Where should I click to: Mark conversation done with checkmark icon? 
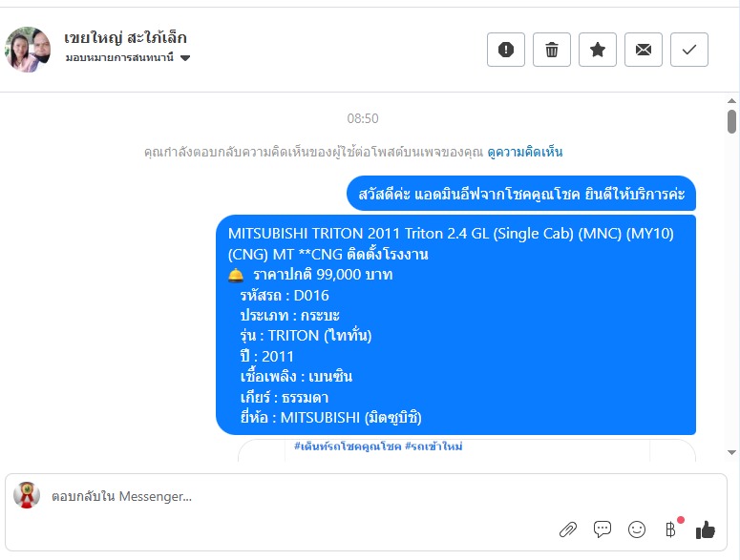click(x=689, y=50)
